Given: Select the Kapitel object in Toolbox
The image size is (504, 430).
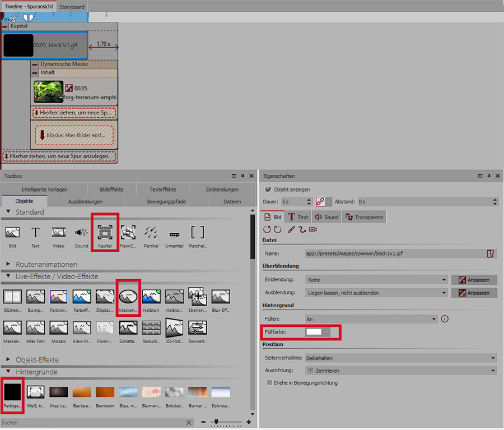Looking at the screenshot, I should pyautogui.click(x=105, y=233).
